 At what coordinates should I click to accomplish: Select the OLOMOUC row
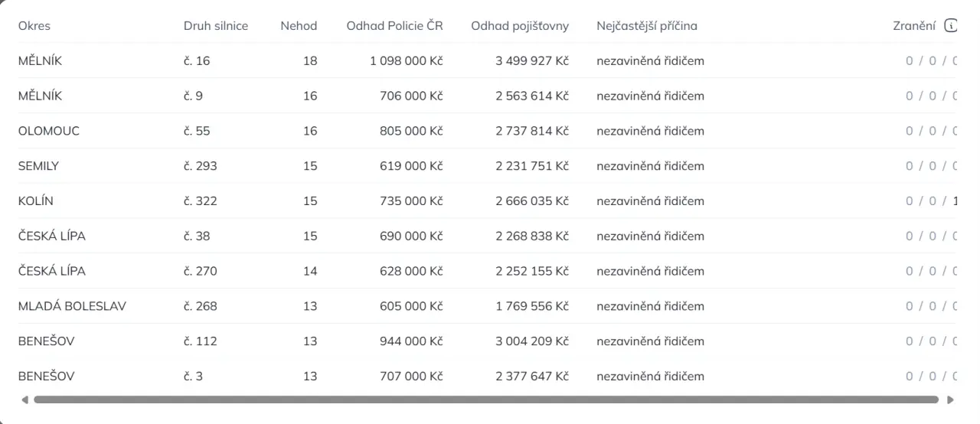coord(49,131)
